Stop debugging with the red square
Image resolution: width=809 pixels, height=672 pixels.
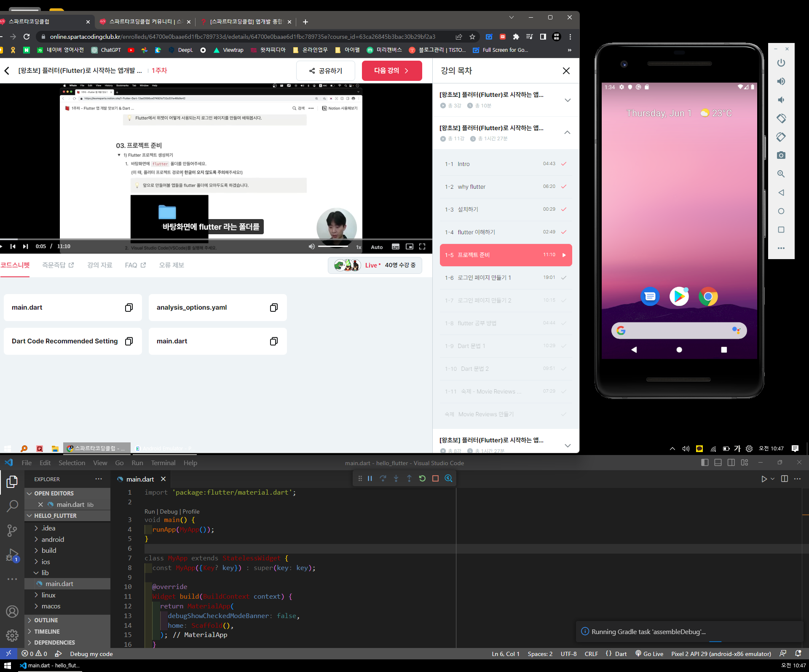(436, 479)
